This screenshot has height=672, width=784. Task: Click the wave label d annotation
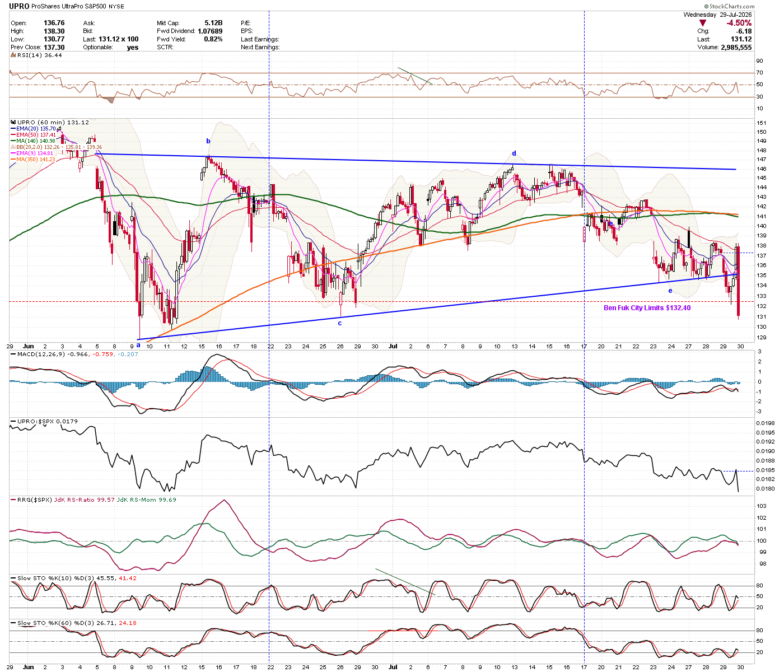[x=514, y=153]
